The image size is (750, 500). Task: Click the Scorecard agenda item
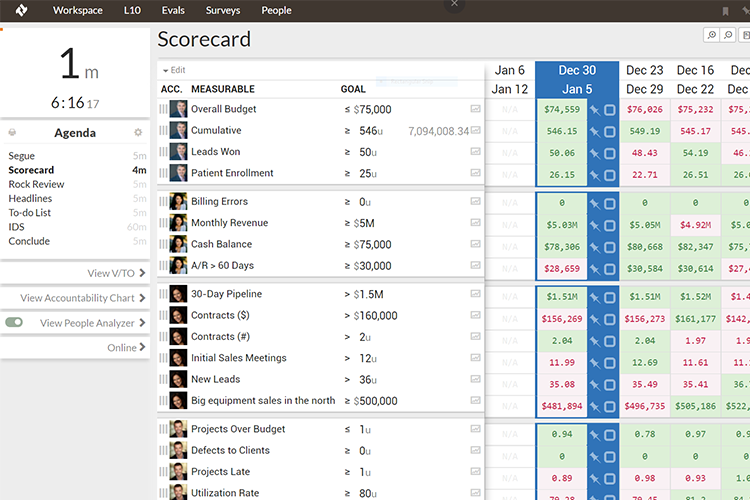click(31, 170)
